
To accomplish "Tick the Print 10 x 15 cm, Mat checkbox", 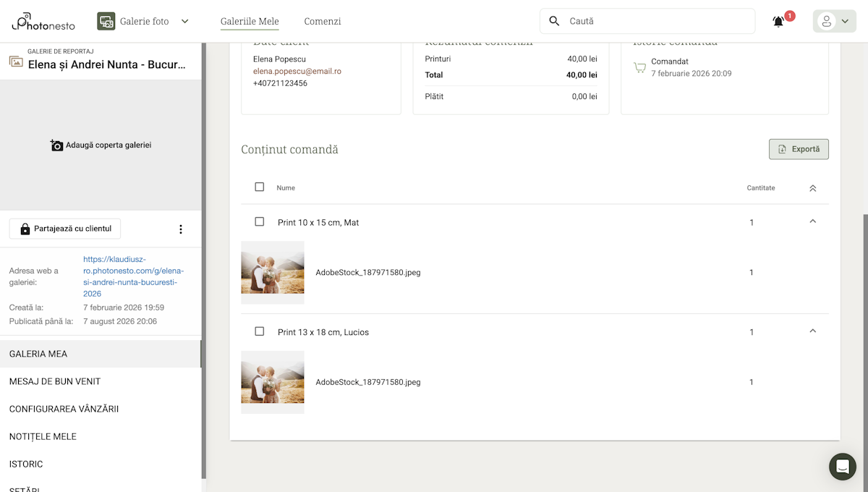I will [x=260, y=222].
